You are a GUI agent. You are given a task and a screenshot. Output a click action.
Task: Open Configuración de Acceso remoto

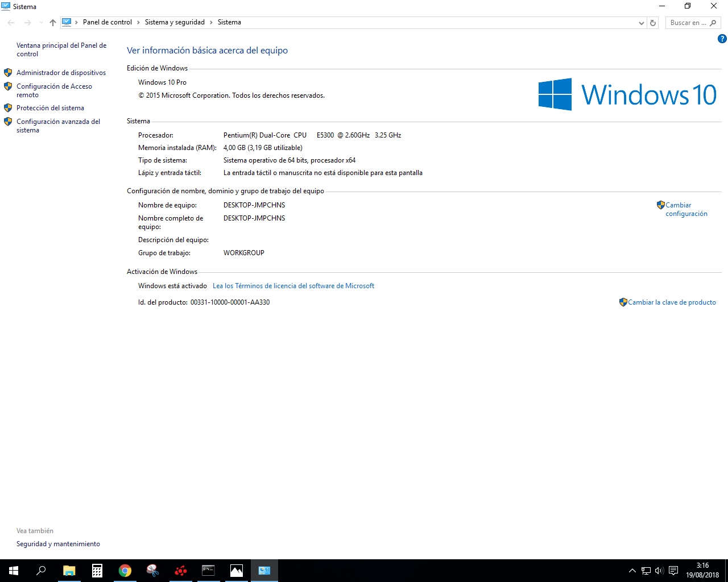pyautogui.click(x=54, y=90)
